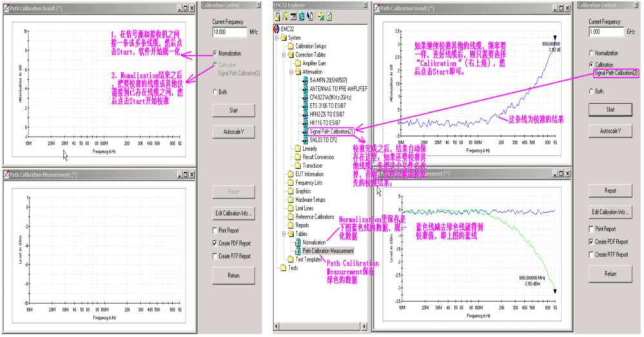Click the yellow star icon in Explorer toolbar
Viewport: 644px width, 337px height.
click(x=321, y=17)
